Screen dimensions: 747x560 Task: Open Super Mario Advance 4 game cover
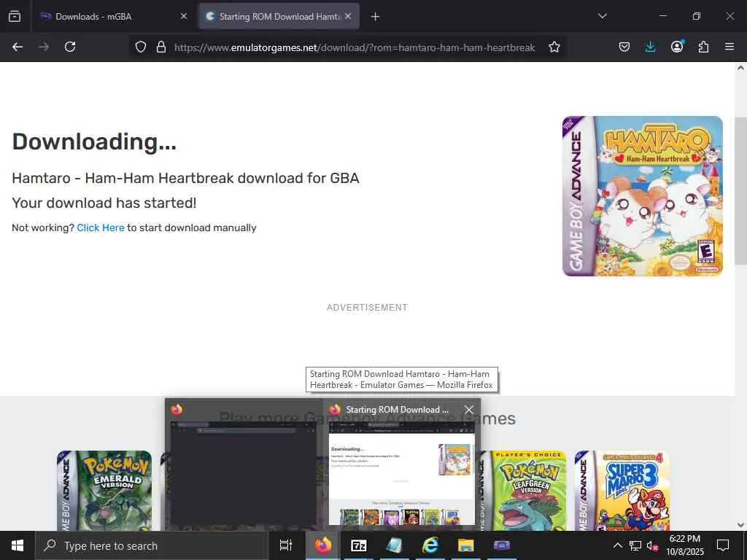pyautogui.click(x=622, y=491)
